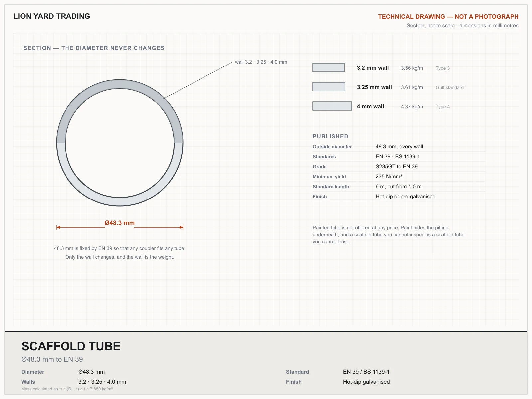Click the left arrowhead of the diameter dimension
The image size is (532, 399).
point(58,227)
